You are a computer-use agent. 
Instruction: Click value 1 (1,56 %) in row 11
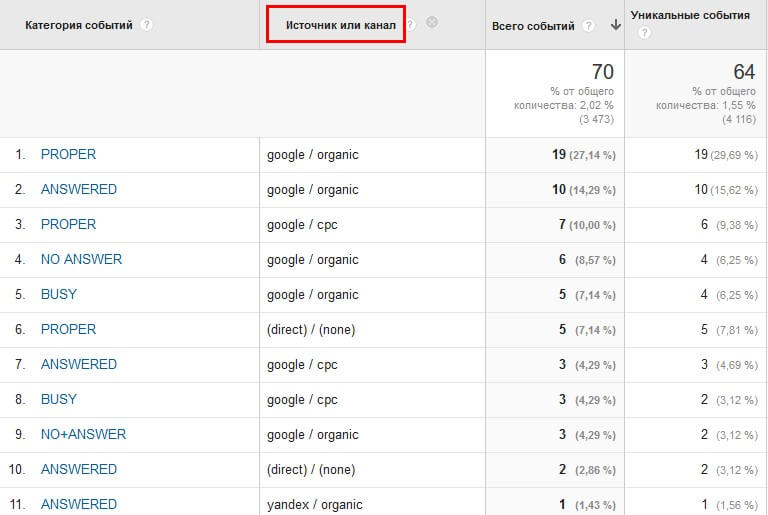729,505
